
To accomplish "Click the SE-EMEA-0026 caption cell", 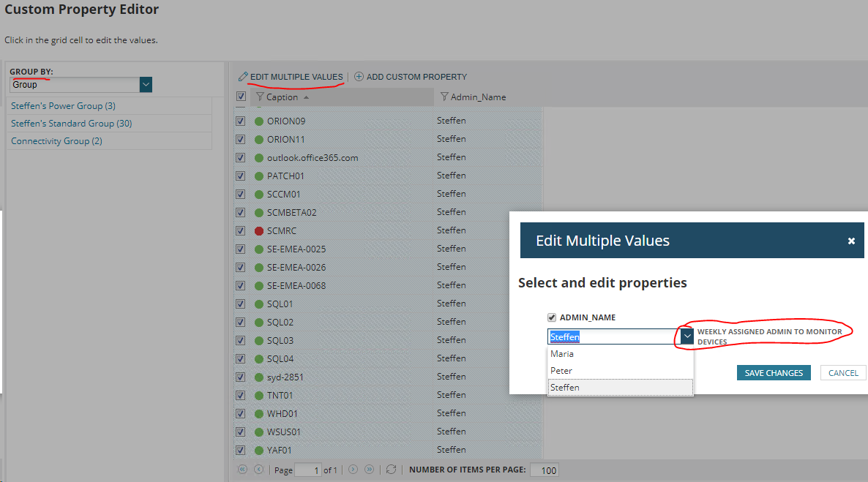I will point(342,267).
